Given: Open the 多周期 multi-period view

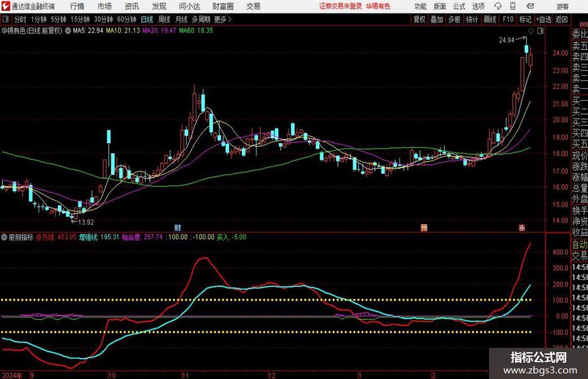Looking at the screenshot, I should [201, 19].
